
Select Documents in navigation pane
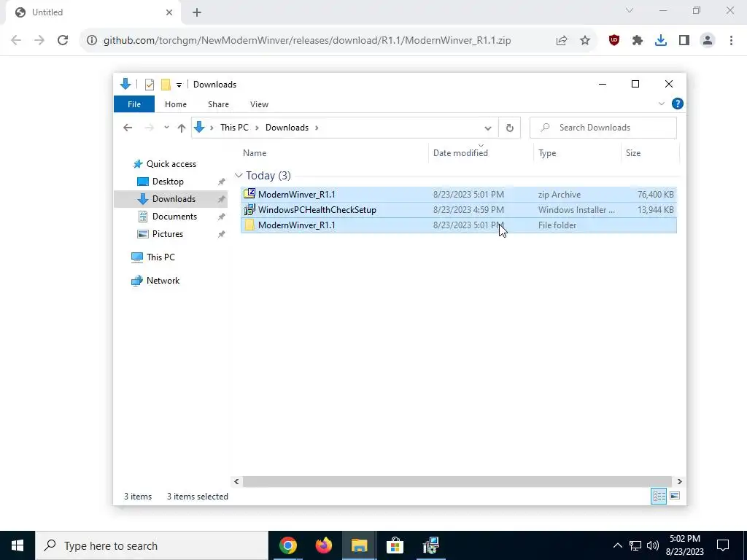click(x=174, y=216)
